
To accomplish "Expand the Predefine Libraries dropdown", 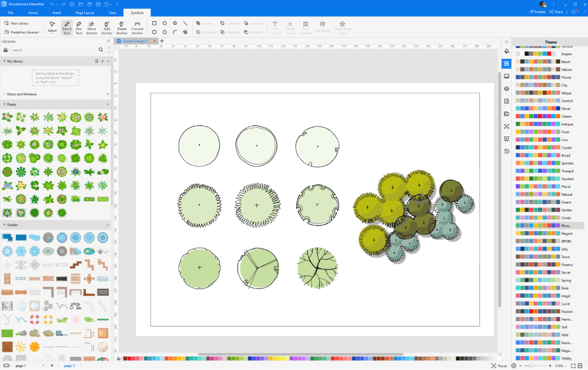I will point(23,32).
